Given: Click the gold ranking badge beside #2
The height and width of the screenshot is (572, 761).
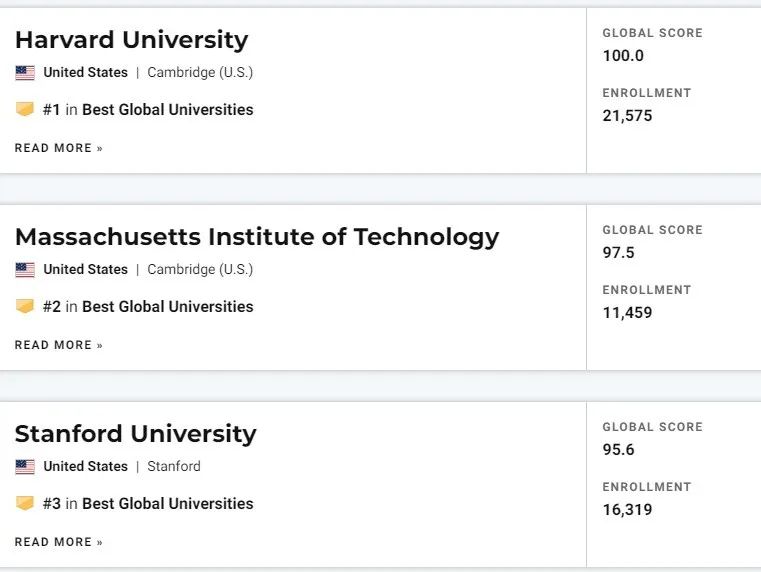Looking at the screenshot, I should (x=25, y=306).
